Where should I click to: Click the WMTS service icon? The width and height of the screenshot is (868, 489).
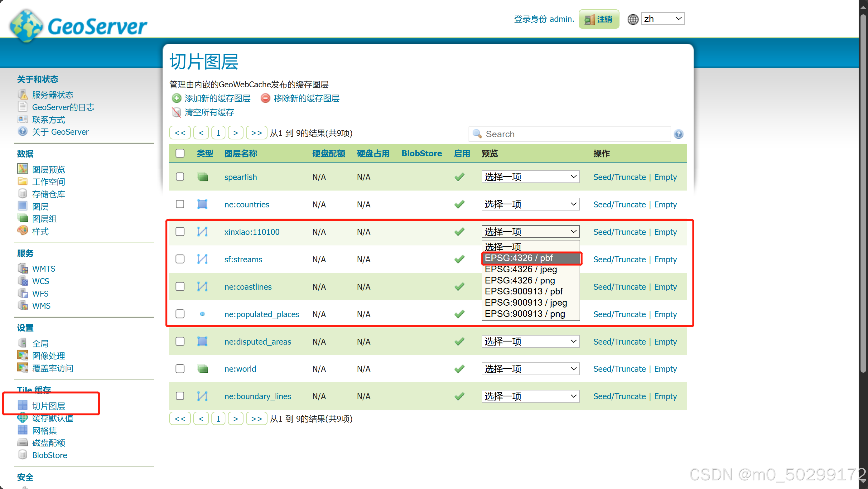22,268
